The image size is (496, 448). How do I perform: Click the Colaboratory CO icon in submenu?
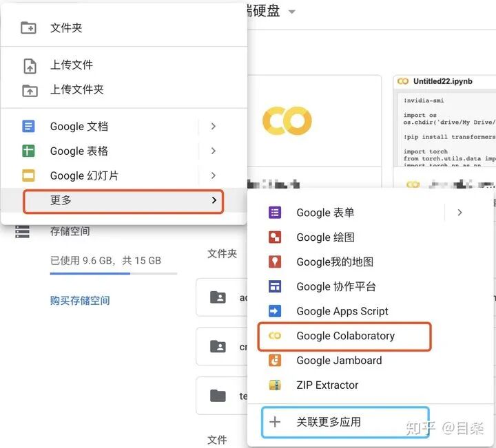[x=275, y=336]
